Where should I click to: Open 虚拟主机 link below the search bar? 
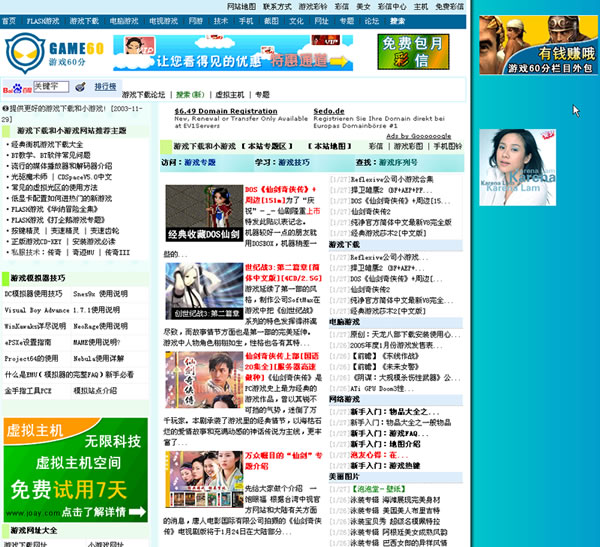230,95
